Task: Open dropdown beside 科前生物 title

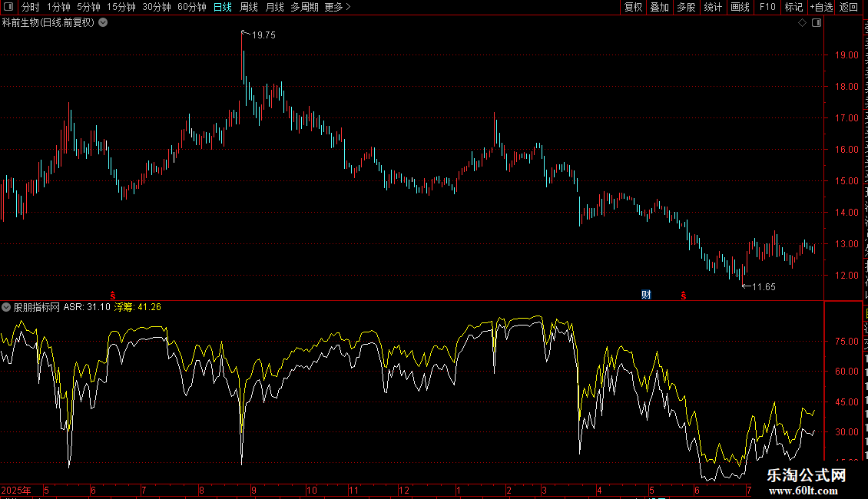Action: click(x=103, y=23)
